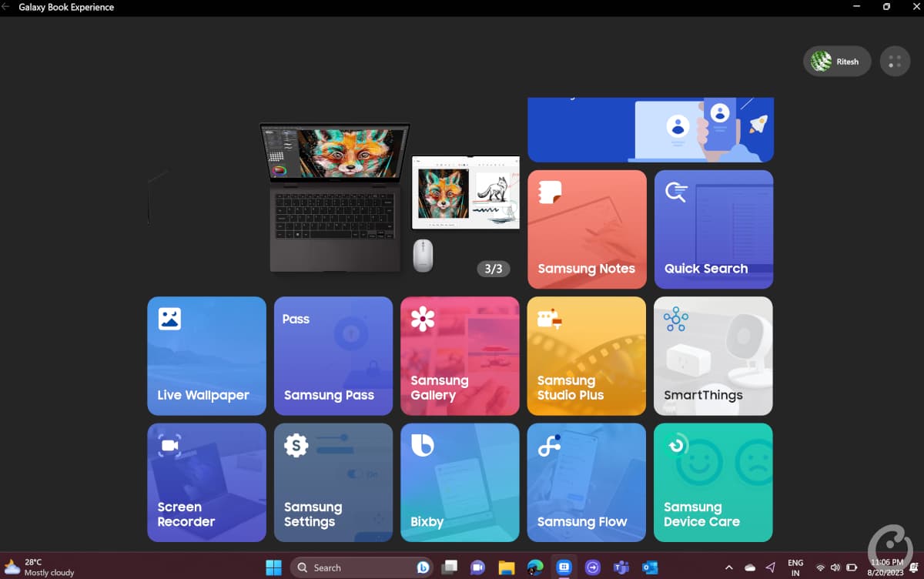
Task: Open the ENG IN language switcher
Action: coord(795,567)
